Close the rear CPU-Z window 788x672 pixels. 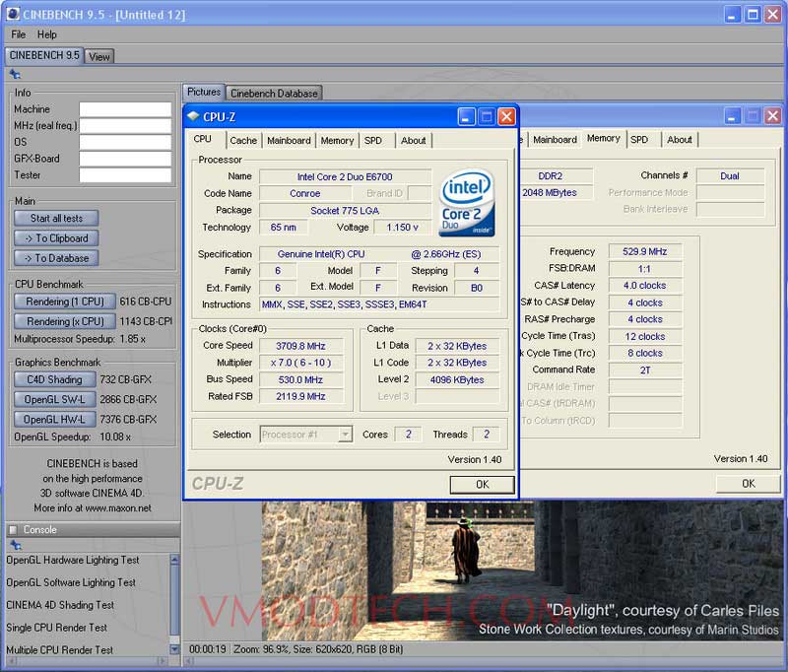point(772,116)
